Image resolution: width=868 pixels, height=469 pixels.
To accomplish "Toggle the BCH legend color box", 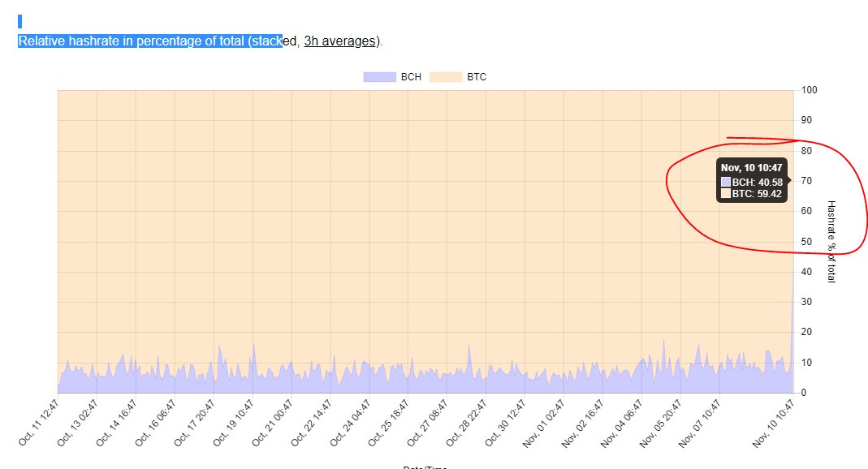I will tap(380, 77).
